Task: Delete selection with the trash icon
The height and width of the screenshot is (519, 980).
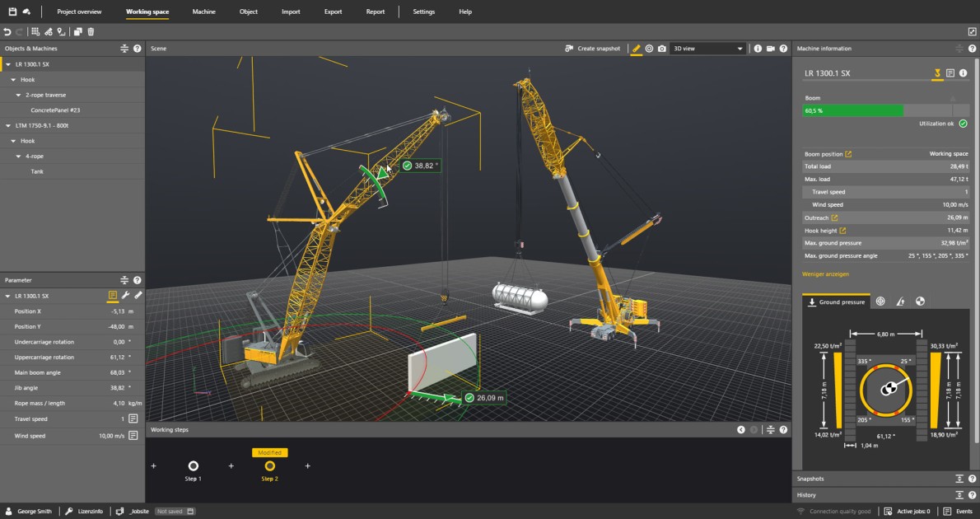Action: tap(91, 32)
